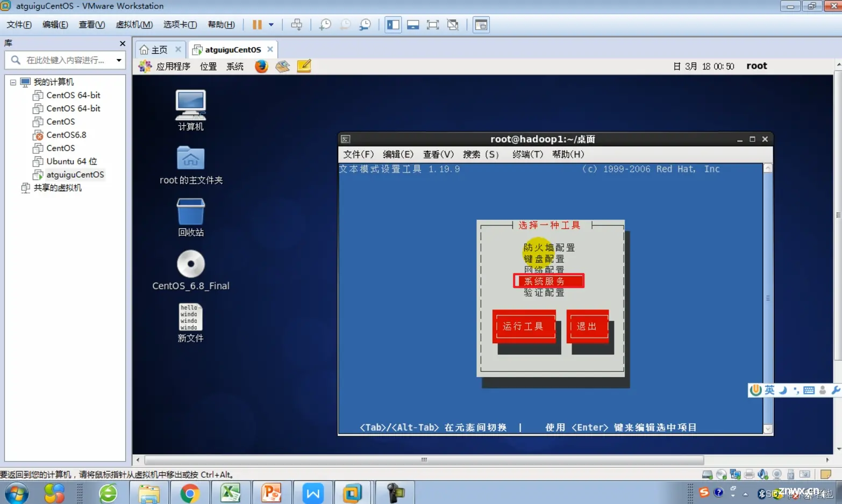The width and height of the screenshot is (842, 504).
Task: Click the date and time in panel
Action: (x=704, y=66)
